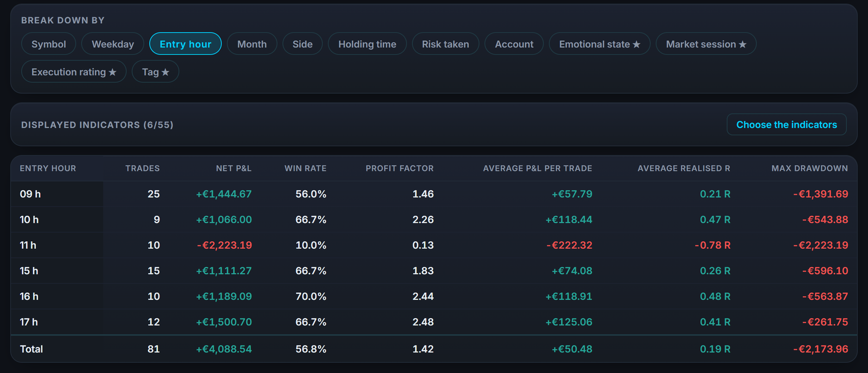Sort by the Max Drawdown header
Image resolution: width=868 pixels, height=373 pixels.
pos(810,169)
